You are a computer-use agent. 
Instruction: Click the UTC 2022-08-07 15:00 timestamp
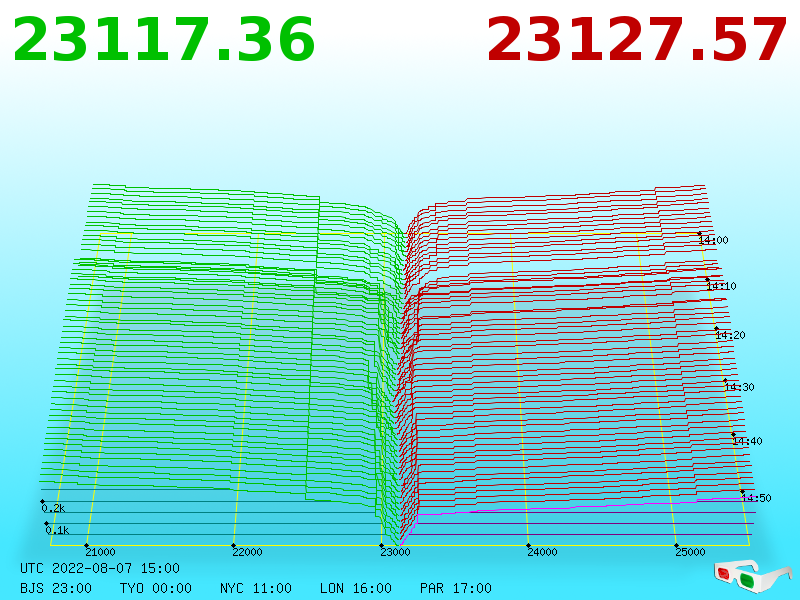[100, 568]
